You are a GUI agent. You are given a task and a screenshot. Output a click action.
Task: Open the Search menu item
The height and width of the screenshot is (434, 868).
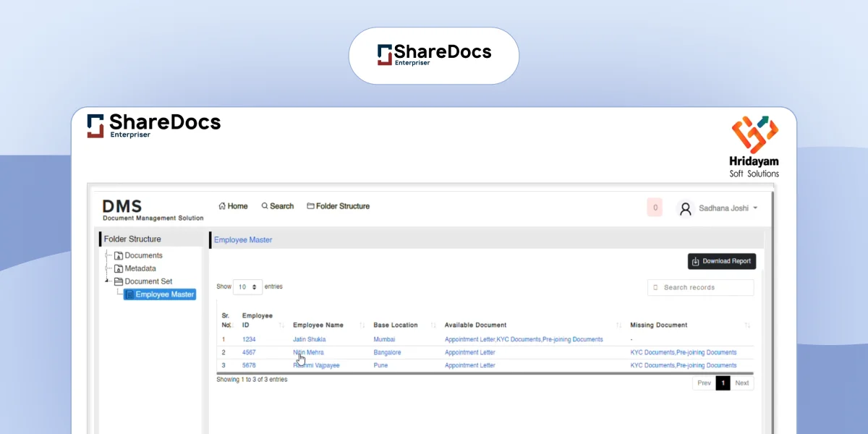pyautogui.click(x=278, y=206)
